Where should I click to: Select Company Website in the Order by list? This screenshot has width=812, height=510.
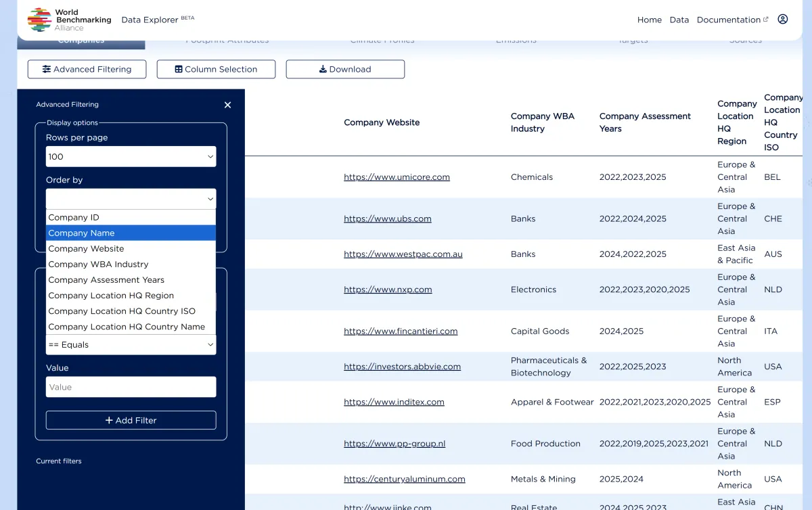[86, 248]
